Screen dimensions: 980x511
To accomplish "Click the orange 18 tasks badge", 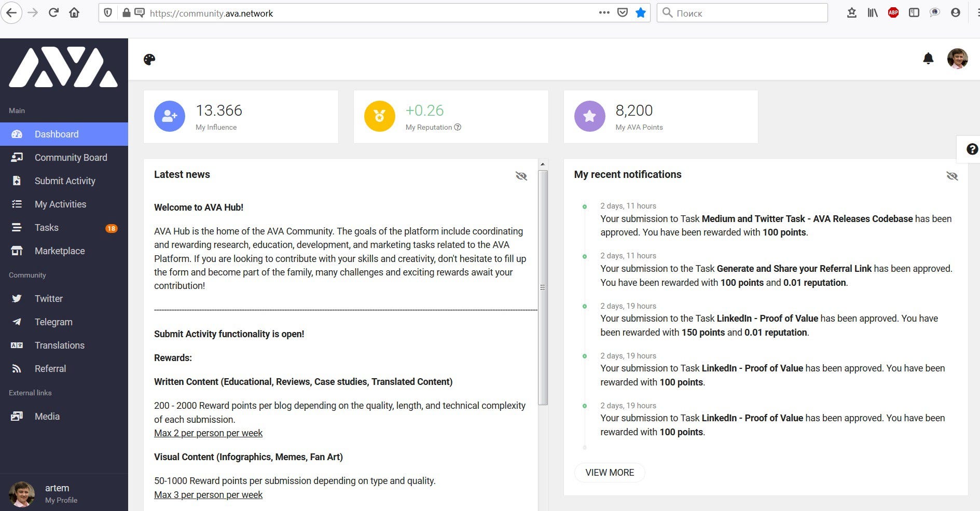I will (111, 228).
